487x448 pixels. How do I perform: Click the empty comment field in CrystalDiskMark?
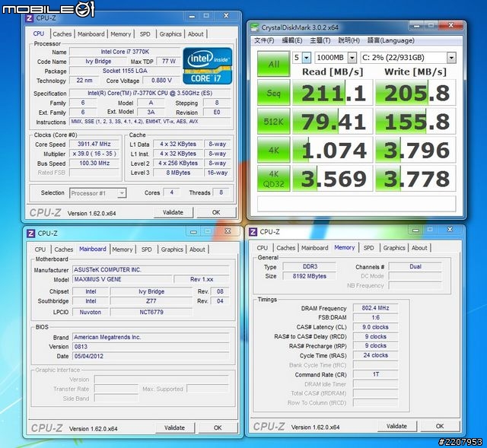click(357, 204)
